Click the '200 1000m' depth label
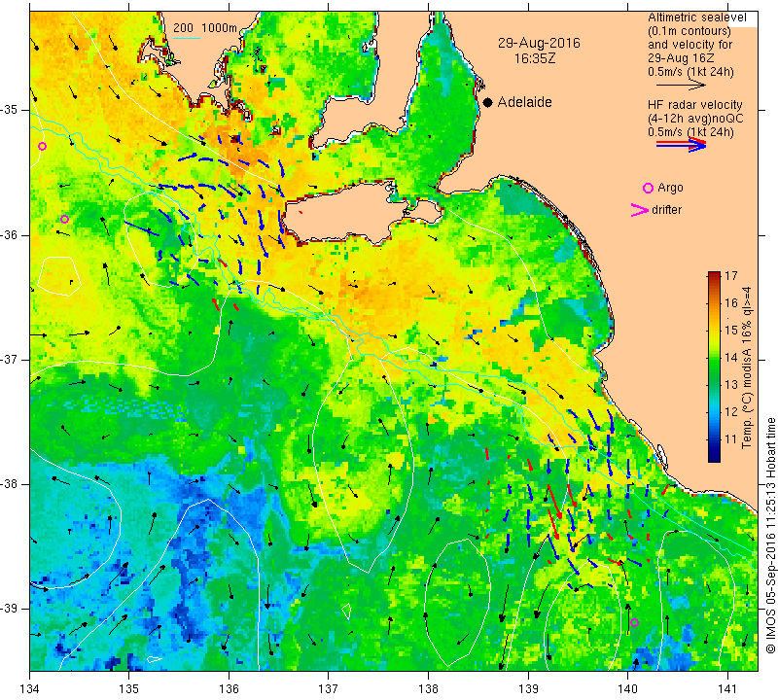Viewport: 778px width, 700px height. click(x=205, y=28)
